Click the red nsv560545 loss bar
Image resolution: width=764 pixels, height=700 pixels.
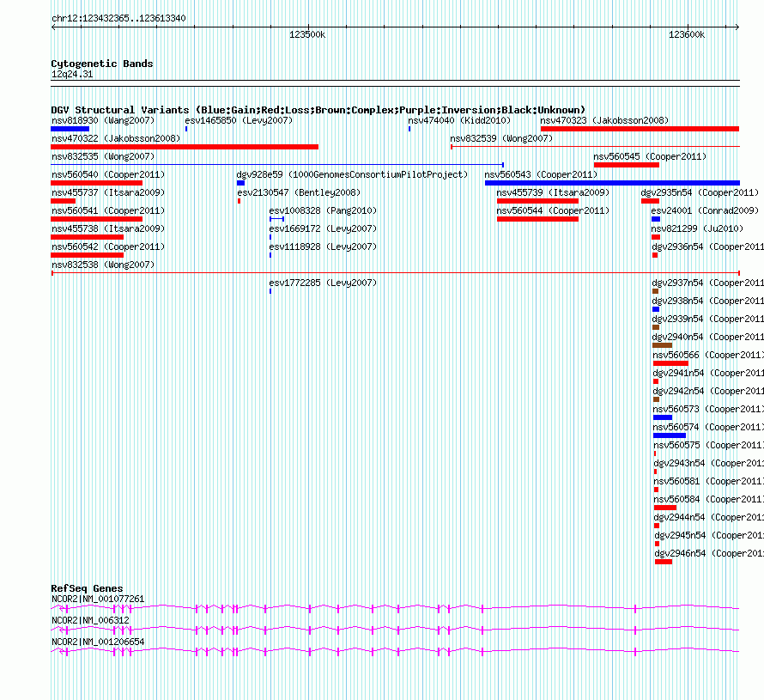[627, 165]
